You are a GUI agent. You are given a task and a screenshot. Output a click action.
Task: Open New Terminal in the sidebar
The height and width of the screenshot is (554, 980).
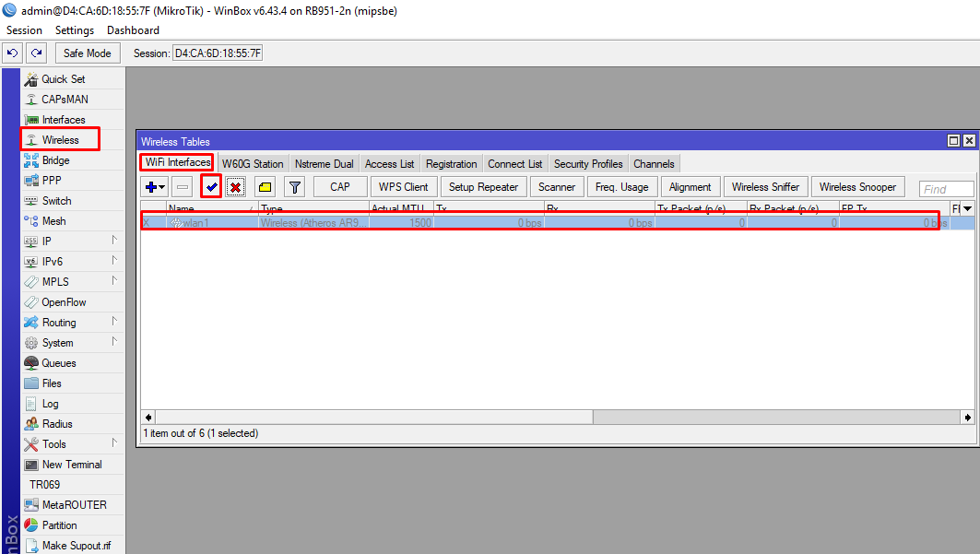pos(73,465)
